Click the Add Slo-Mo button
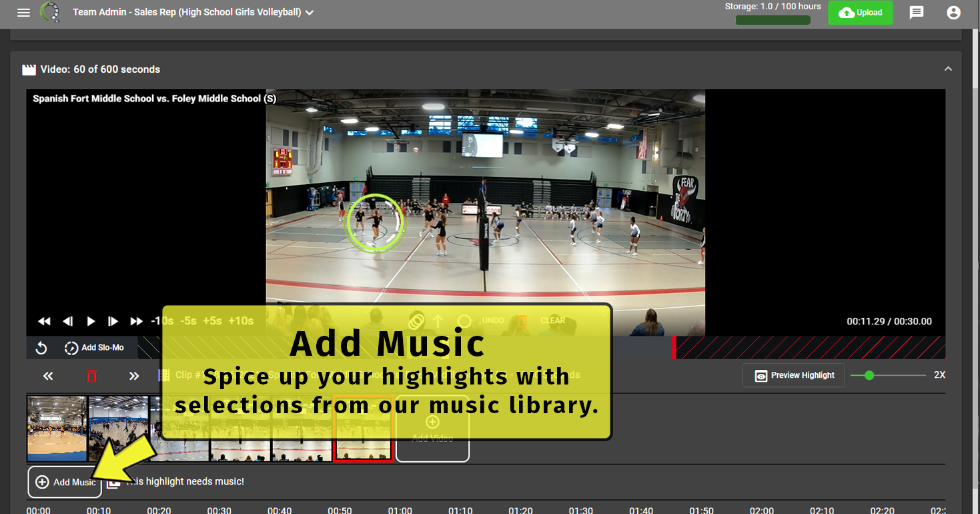Image resolution: width=980 pixels, height=514 pixels. (x=94, y=348)
